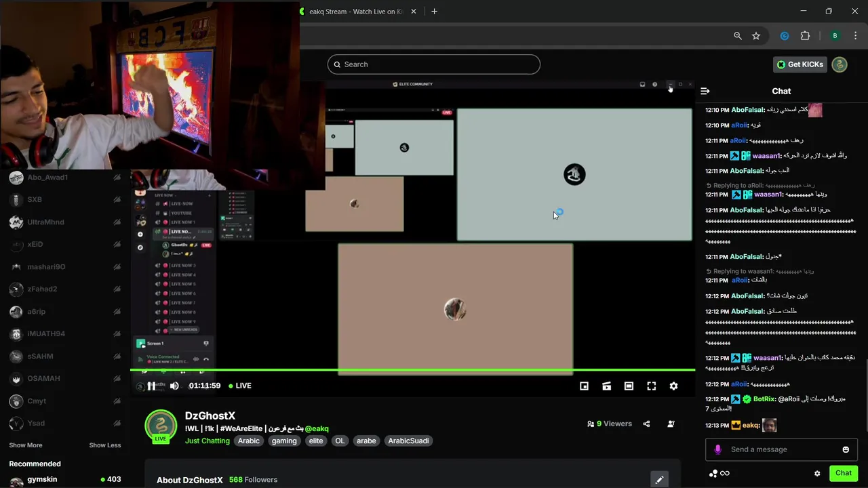This screenshot has height=488, width=868.
Task: Select the eakq Stream browser tab
Action: pos(357,12)
